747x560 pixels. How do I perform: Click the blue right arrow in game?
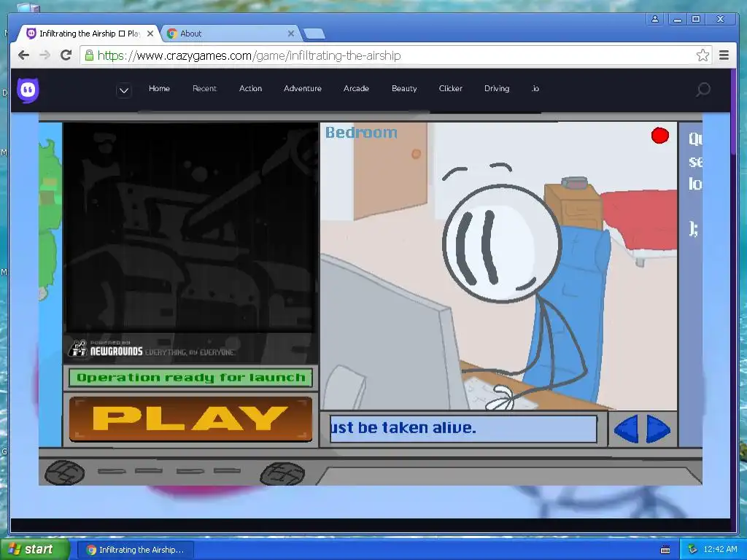point(659,429)
